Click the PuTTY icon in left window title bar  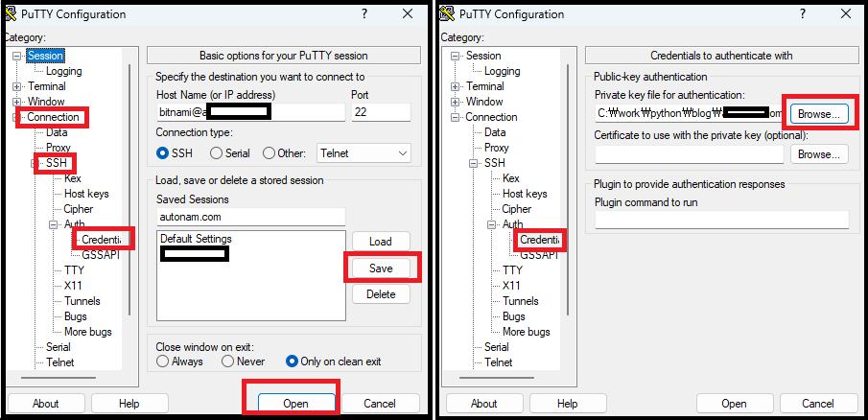[12, 13]
